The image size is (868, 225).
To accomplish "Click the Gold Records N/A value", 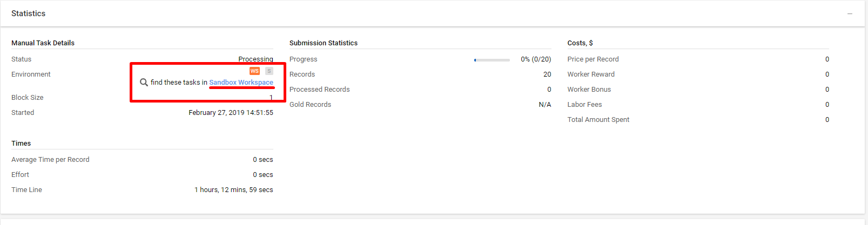I will click(x=545, y=105).
